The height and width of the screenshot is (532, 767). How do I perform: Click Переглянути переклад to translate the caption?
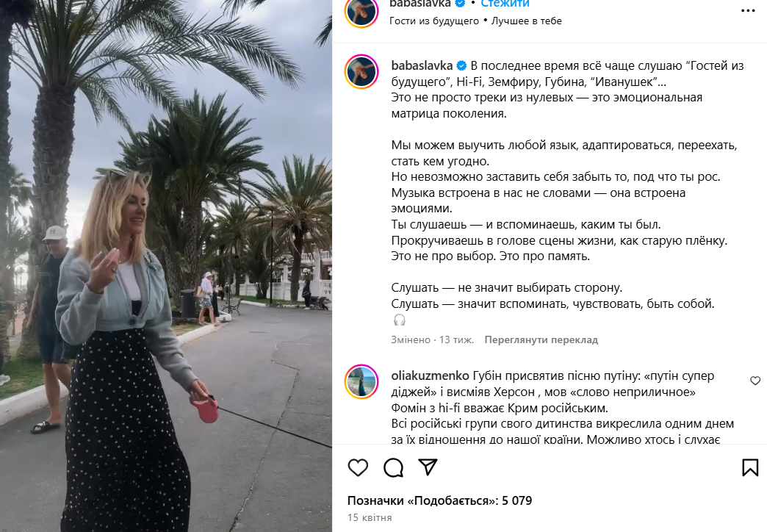click(x=541, y=339)
